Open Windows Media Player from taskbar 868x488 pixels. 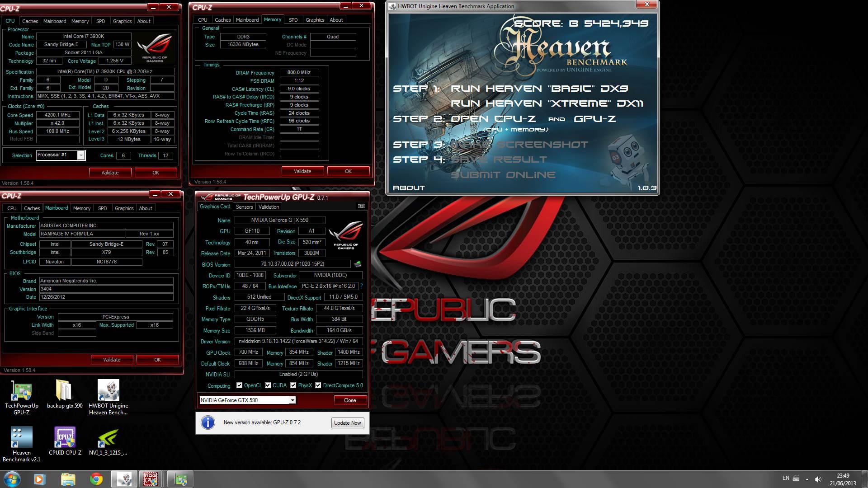tap(40, 479)
